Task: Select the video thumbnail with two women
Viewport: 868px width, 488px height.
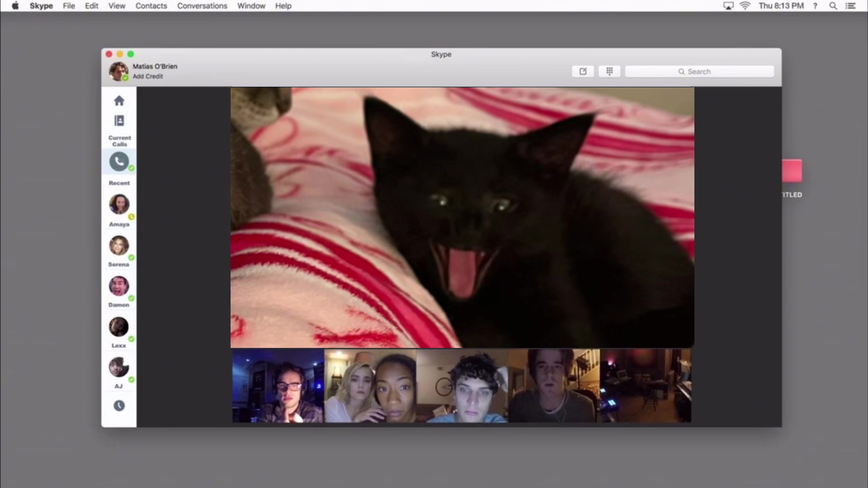Action: click(370, 385)
